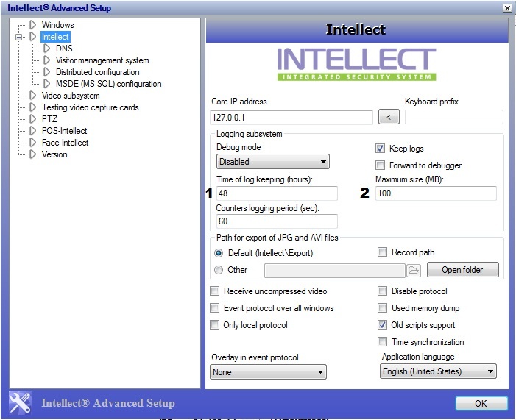Uncheck Old scripts support
Image resolution: width=516 pixels, height=420 pixels.
pyautogui.click(x=382, y=325)
